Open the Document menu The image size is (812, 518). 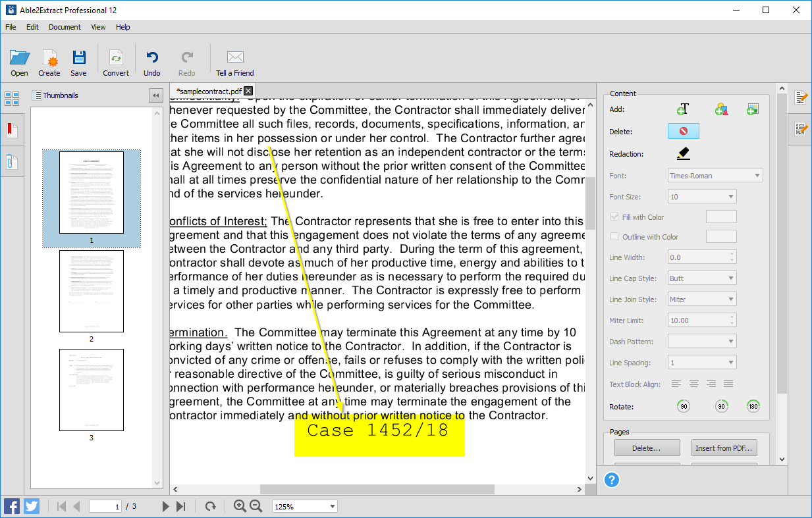point(65,27)
